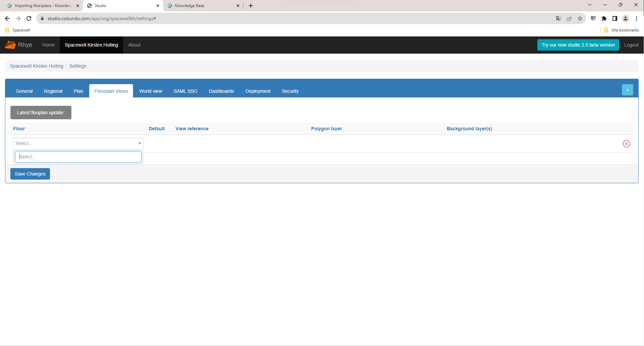The image size is (644, 346).
Task: Click the View reference column header
Action: (192, 129)
